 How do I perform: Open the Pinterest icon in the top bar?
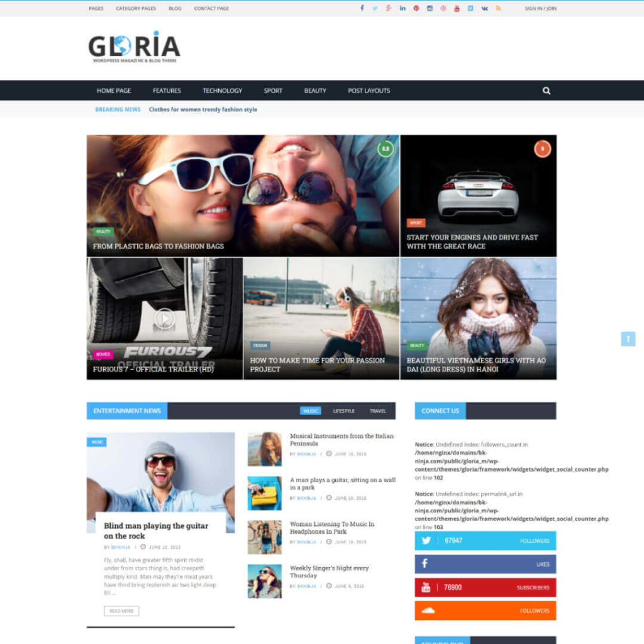click(x=416, y=8)
